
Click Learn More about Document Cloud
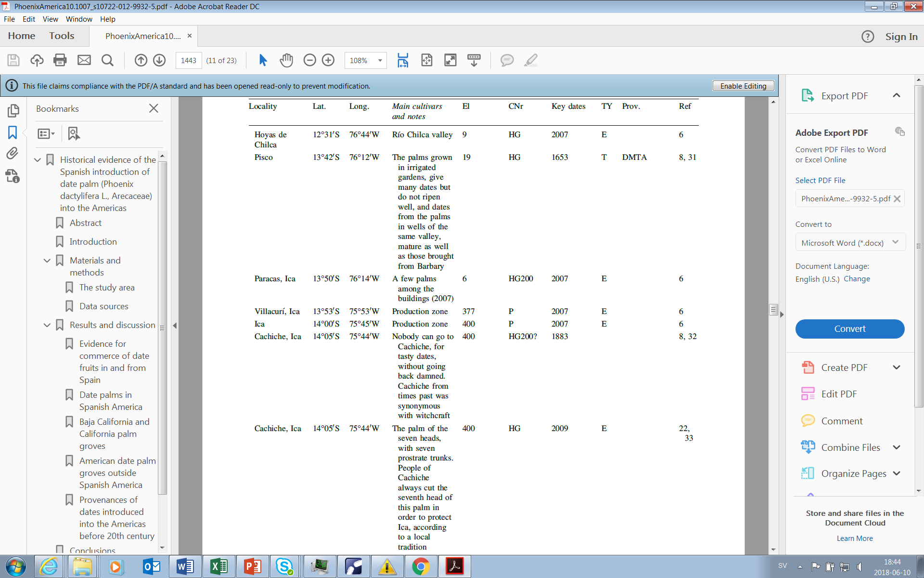pos(855,539)
